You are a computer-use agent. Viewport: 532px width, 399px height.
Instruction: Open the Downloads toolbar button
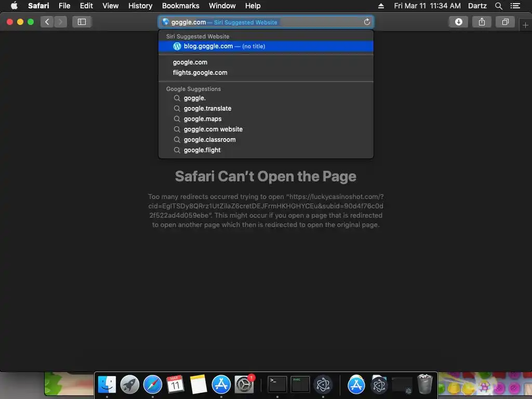pos(458,22)
